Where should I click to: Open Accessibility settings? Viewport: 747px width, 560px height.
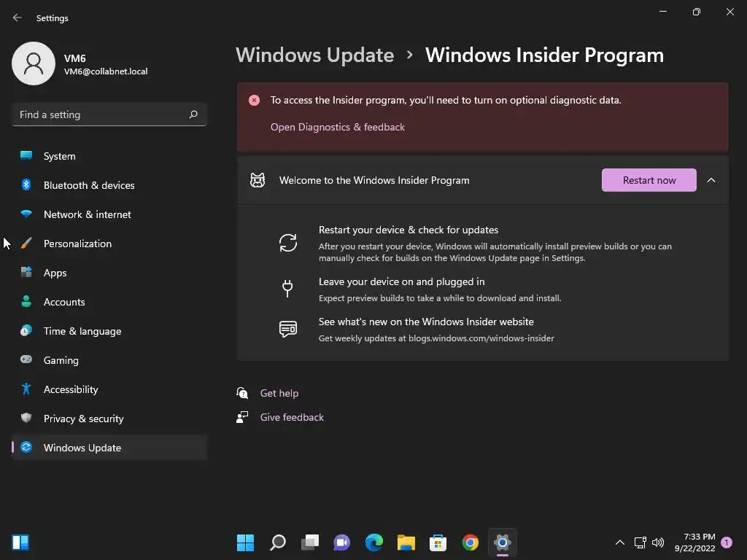(109, 389)
